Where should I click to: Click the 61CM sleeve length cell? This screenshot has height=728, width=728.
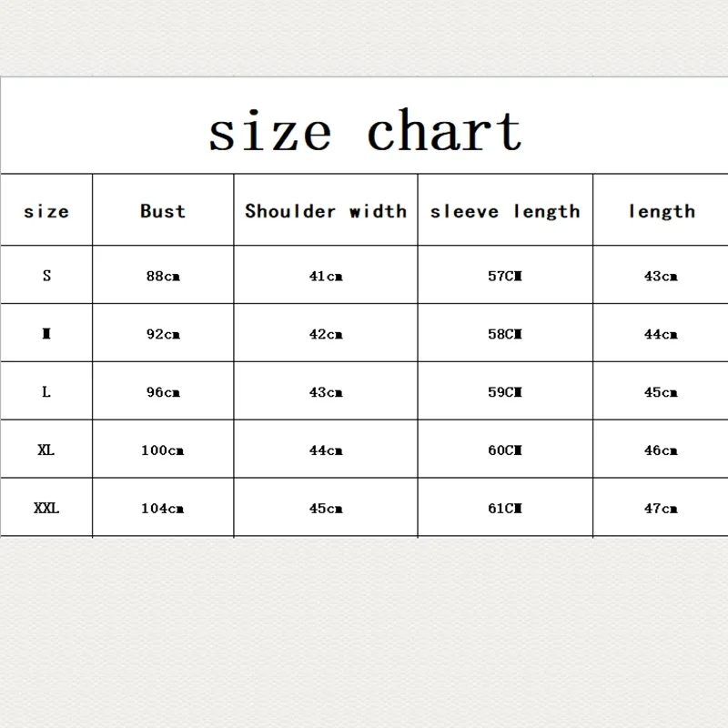[505, 508]
